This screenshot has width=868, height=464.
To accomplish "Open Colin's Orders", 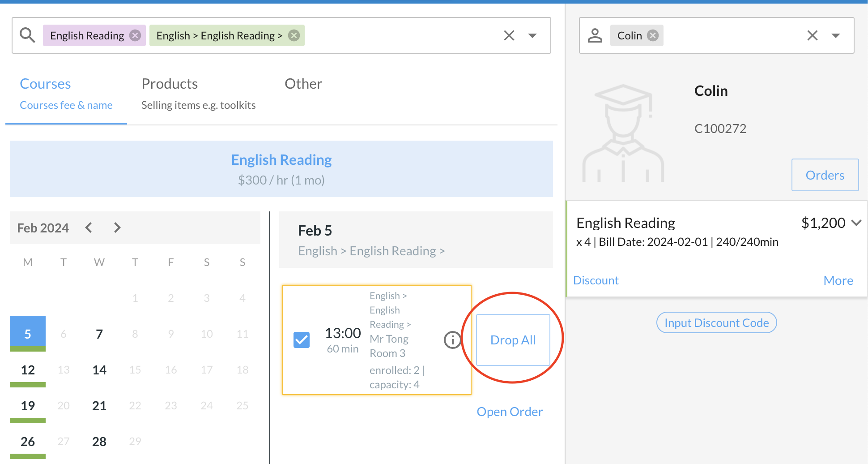I will (x=825, y=175).
